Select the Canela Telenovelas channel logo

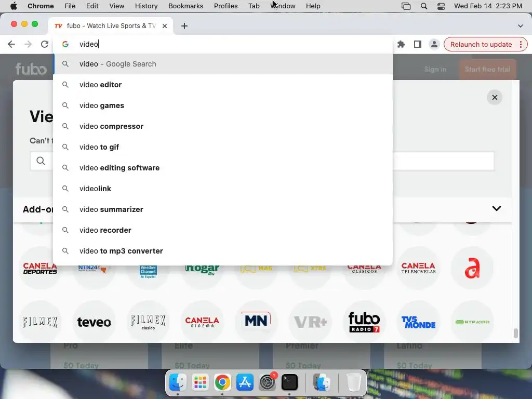coord(418,268)
